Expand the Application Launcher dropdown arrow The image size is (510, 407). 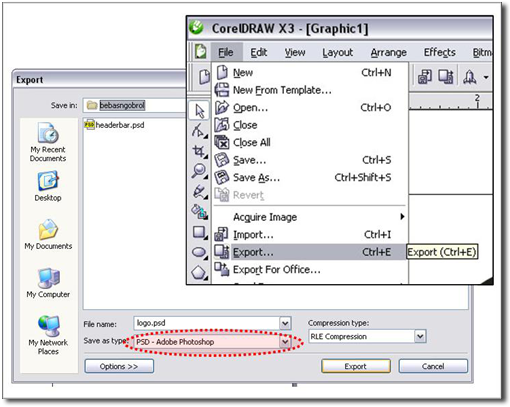click(486, 77)
